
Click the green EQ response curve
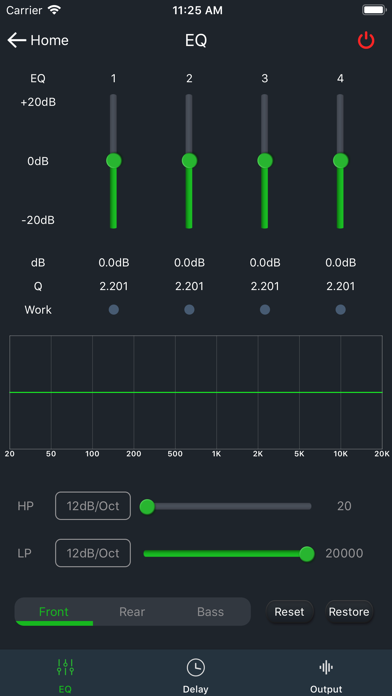(196, 392)
